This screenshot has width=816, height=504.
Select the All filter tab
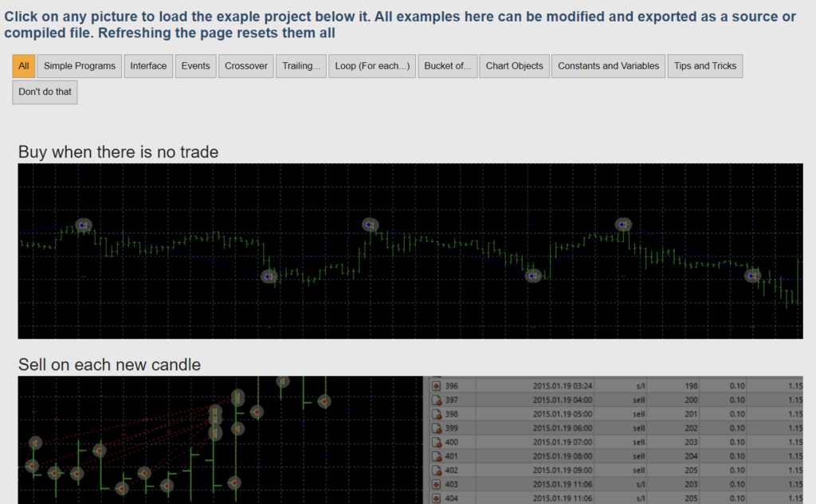pyautogui.click(x=24, y=66)
